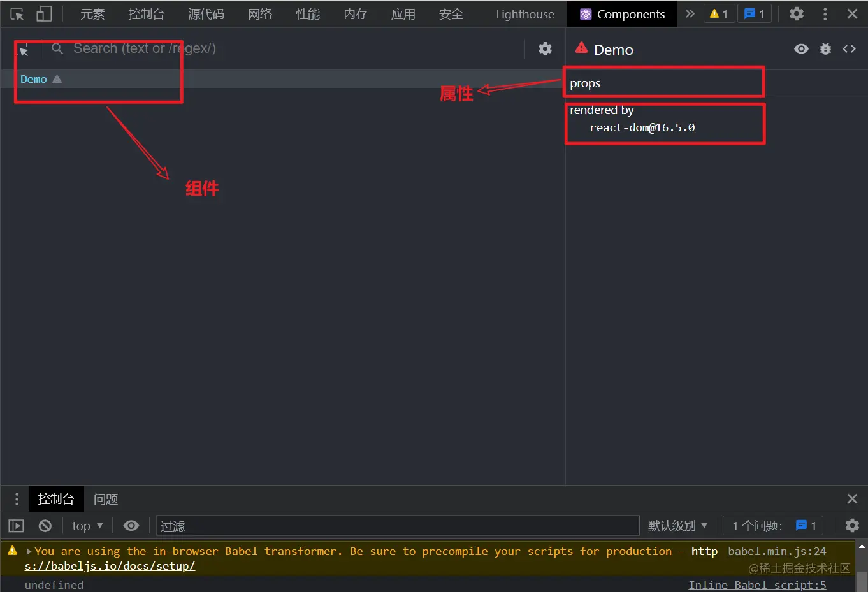Open babel.min.js:24 source link
The image size is (868, 592).
pos(777,551)
